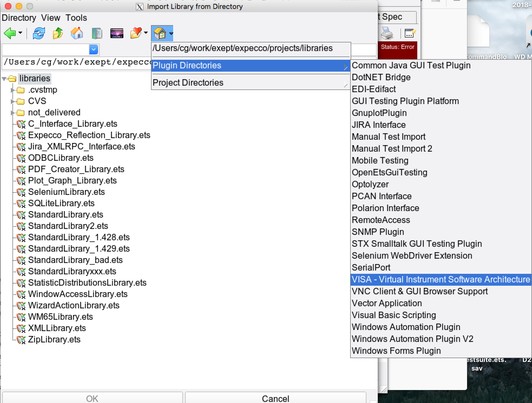This screenshot has width=532, height=403.
Task: Choose Selenium WebDriver Extension plugin entry
Action: 412,256
